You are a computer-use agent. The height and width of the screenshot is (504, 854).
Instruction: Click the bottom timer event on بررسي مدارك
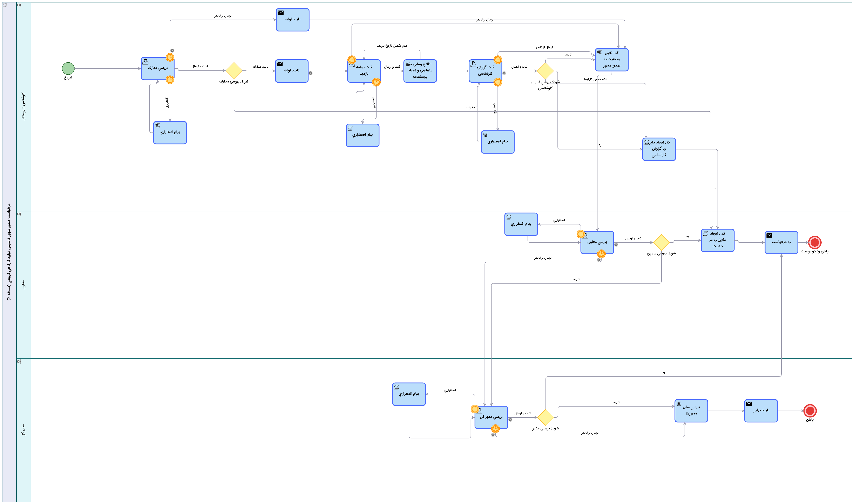point(170,80)
